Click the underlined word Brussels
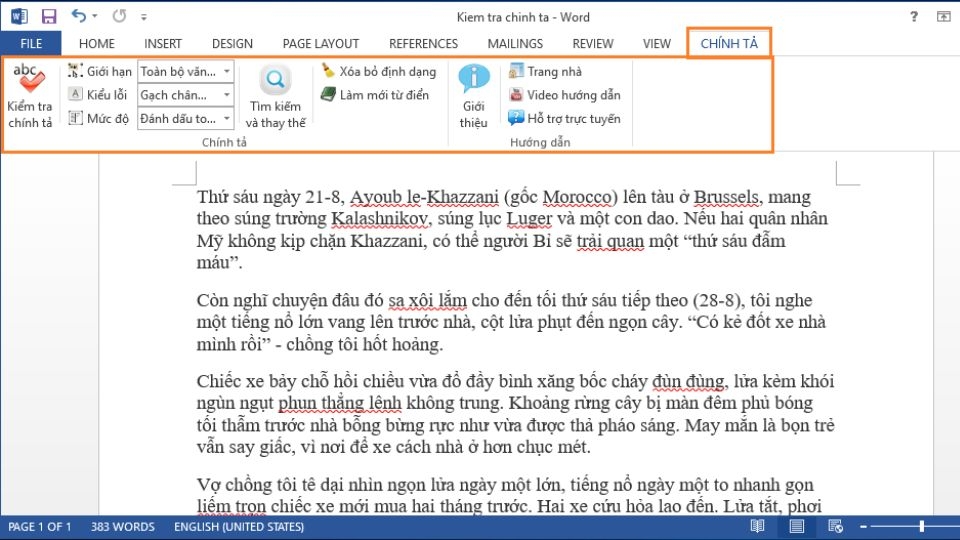 (726, 197)
